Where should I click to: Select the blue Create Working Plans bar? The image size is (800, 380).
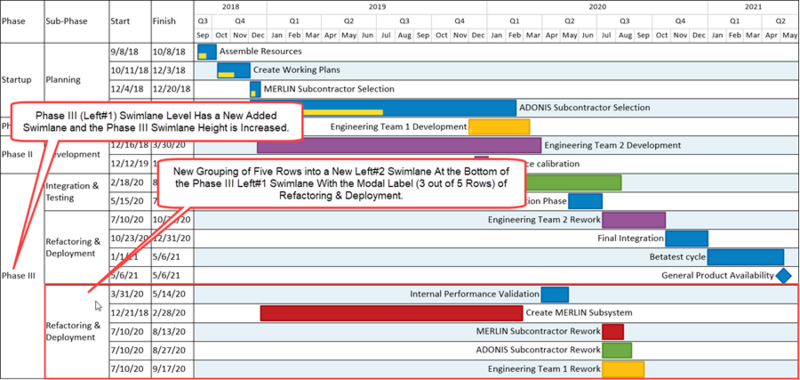[x=234, y=70]
